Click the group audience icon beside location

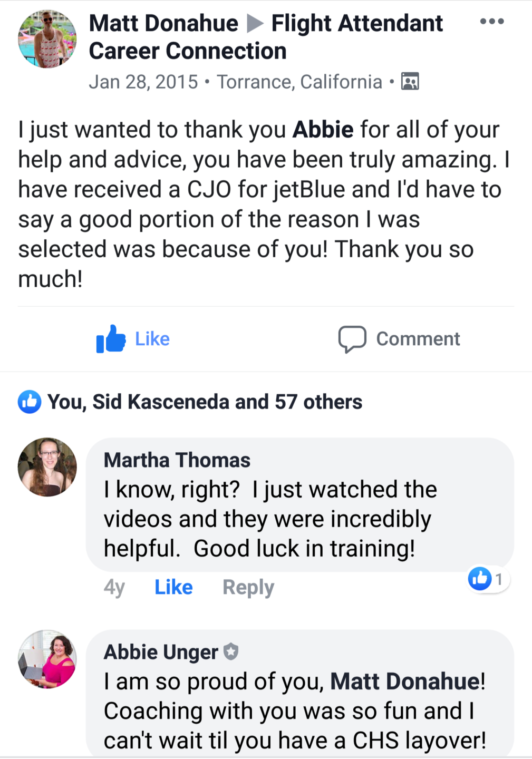click(410, 82)
